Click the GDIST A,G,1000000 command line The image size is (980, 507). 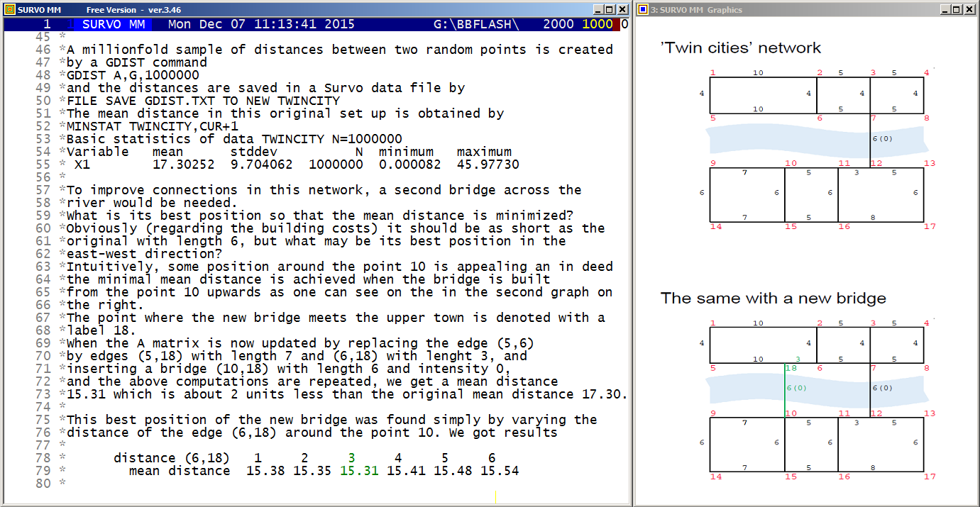[133, 75]
